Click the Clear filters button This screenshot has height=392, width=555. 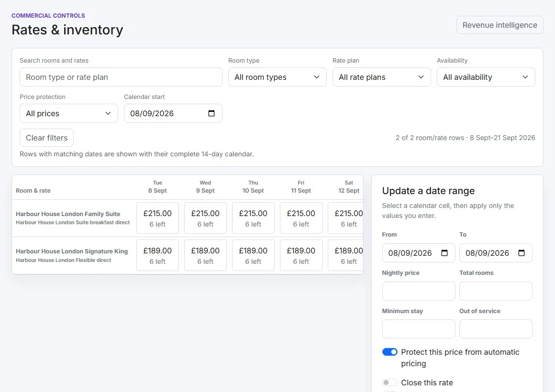pyautogui.click(x=47, y=138)
